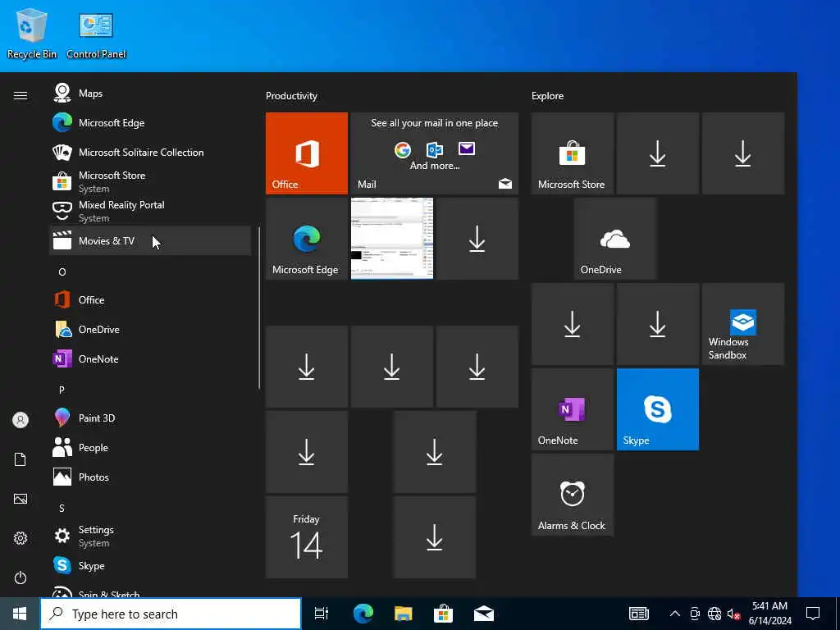Click the network globe tray icon

(x=714, y=614)
